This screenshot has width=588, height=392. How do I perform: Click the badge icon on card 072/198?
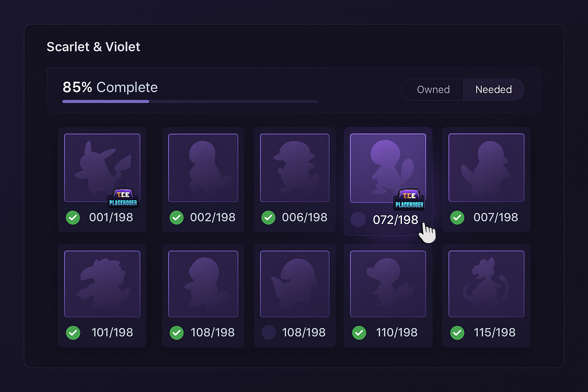(409, 199)
